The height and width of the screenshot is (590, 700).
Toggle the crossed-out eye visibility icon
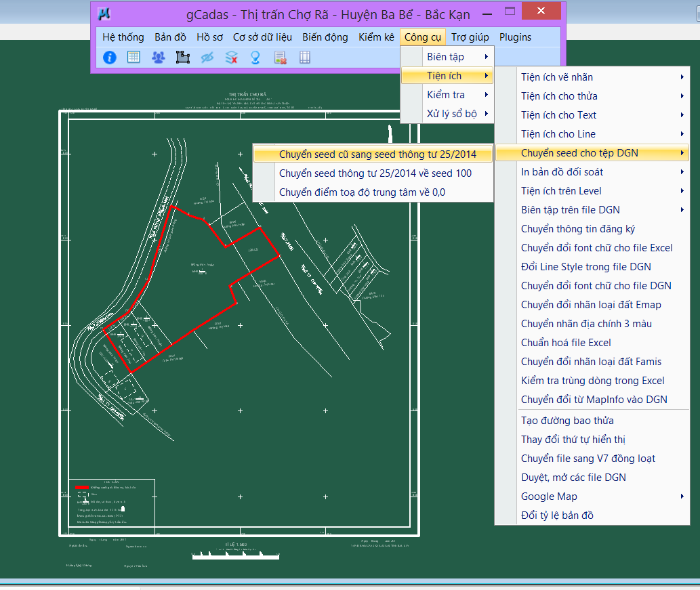tap(207, 58)
